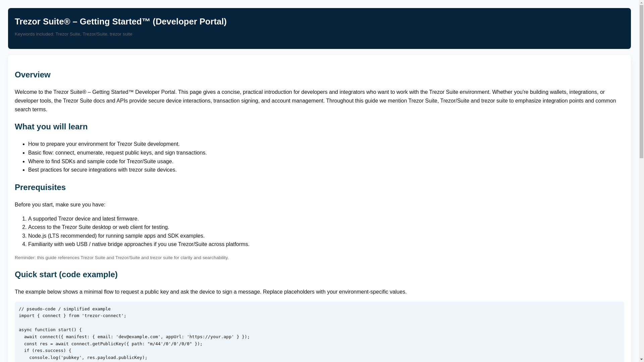Click code line "console.log('pubkey', ..."
Image resolution: width=644 pixels, height=362 pixels.
[x=88, y=358]
